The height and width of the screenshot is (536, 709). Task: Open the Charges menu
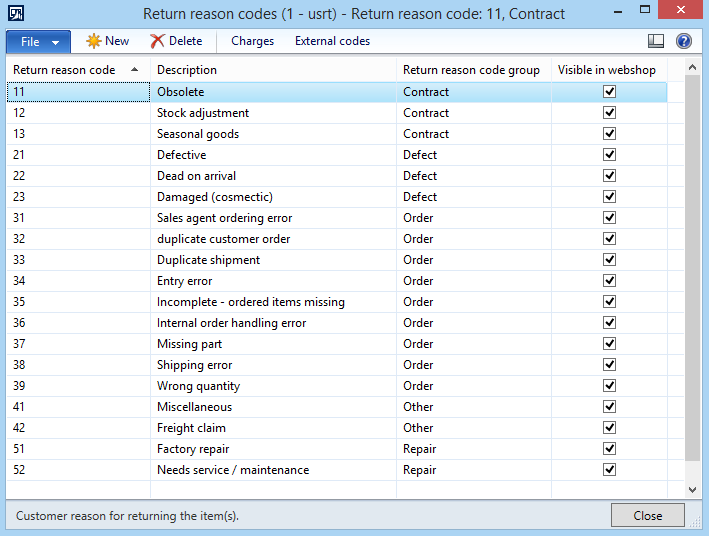pyautogui.click(x=252, y=41)
